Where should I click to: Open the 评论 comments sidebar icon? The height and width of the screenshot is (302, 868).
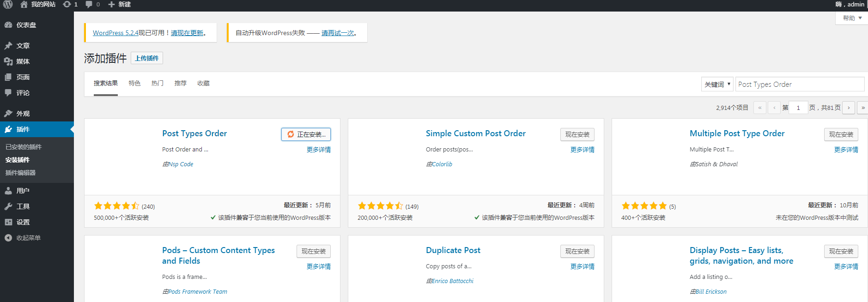tap(8, 93)
